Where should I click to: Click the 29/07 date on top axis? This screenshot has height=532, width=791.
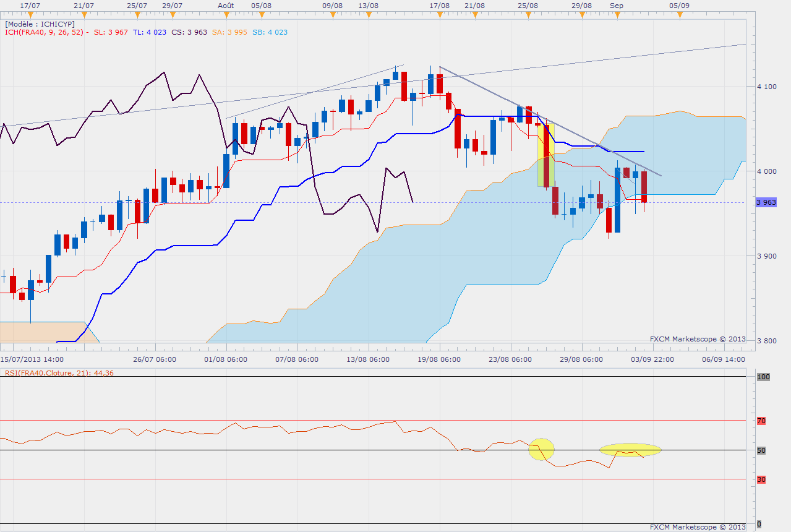[x=173, y=5]
